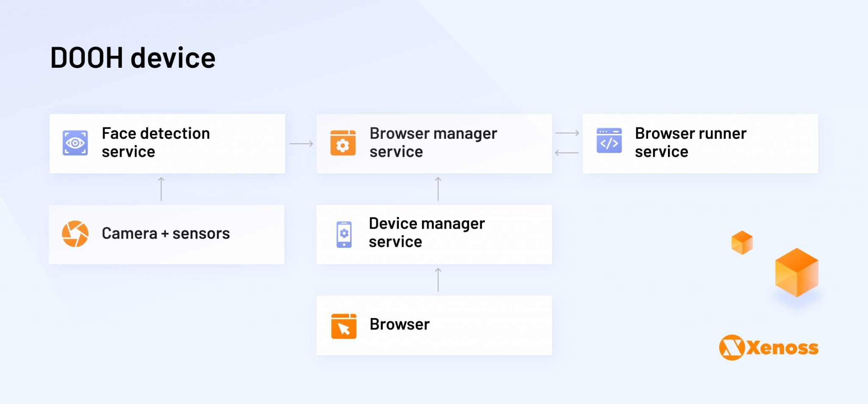Click the small orange cube graphic
The width and height of the screenshot is (868, 404).
coord(742,243)
